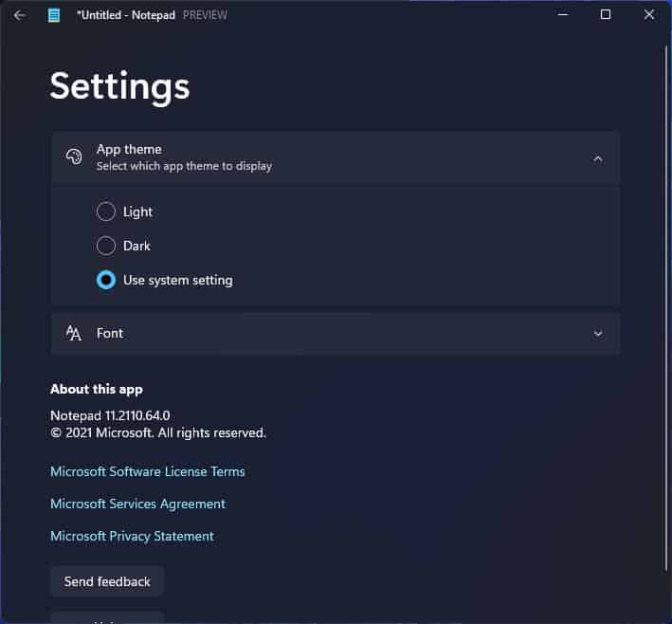The image size is (672, 624).
Task: Click the Settings page title
Action: 119,86
